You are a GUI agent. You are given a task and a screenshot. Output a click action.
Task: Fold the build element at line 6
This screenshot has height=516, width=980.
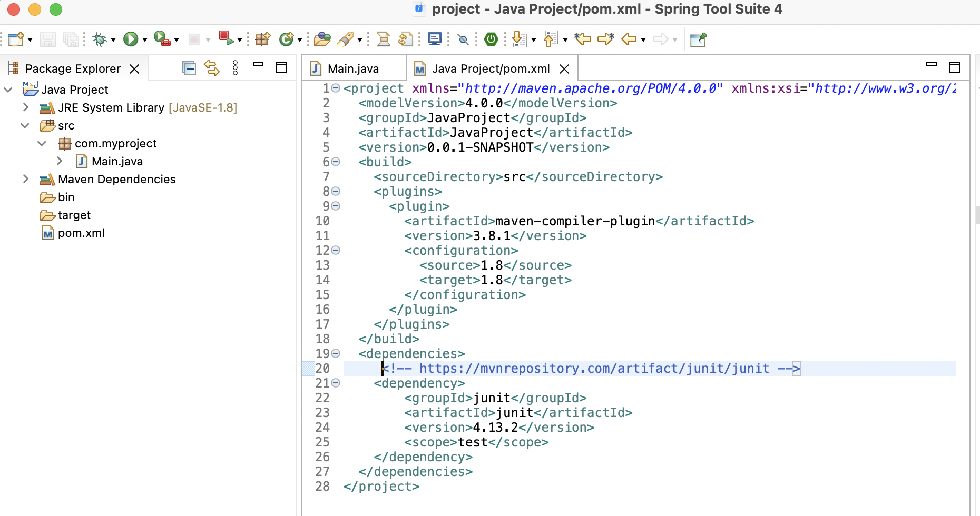336,162
